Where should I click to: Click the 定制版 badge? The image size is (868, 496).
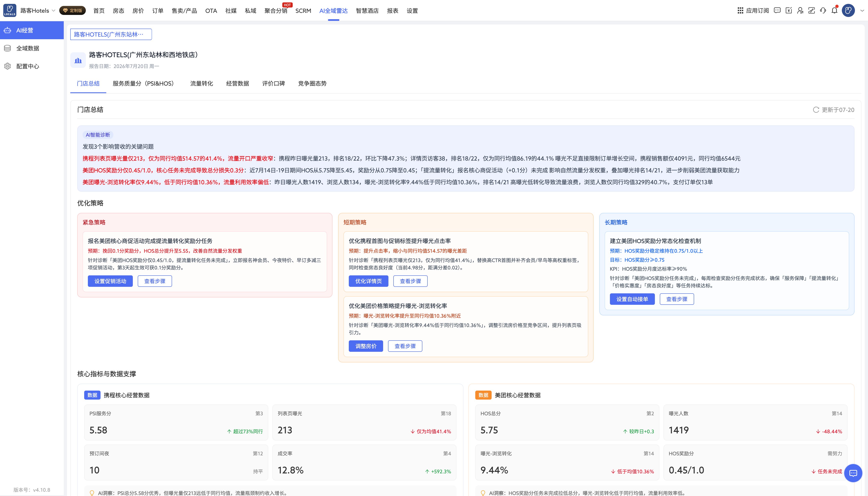coord(73,11)
